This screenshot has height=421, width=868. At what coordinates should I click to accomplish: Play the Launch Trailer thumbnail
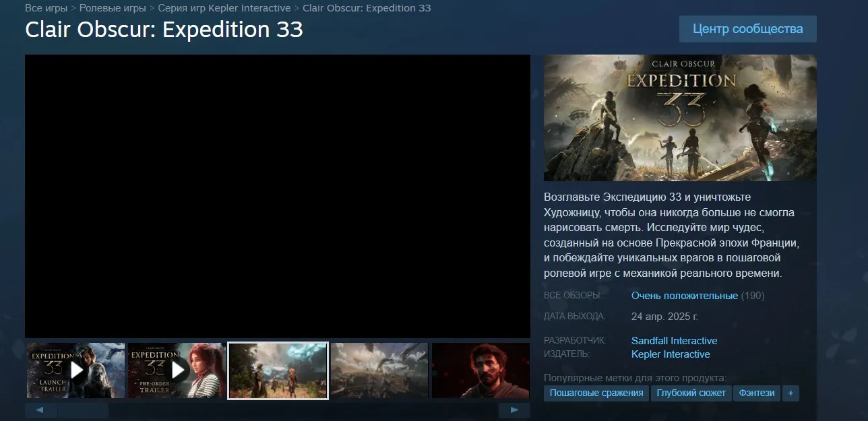[x=75, y=370]
